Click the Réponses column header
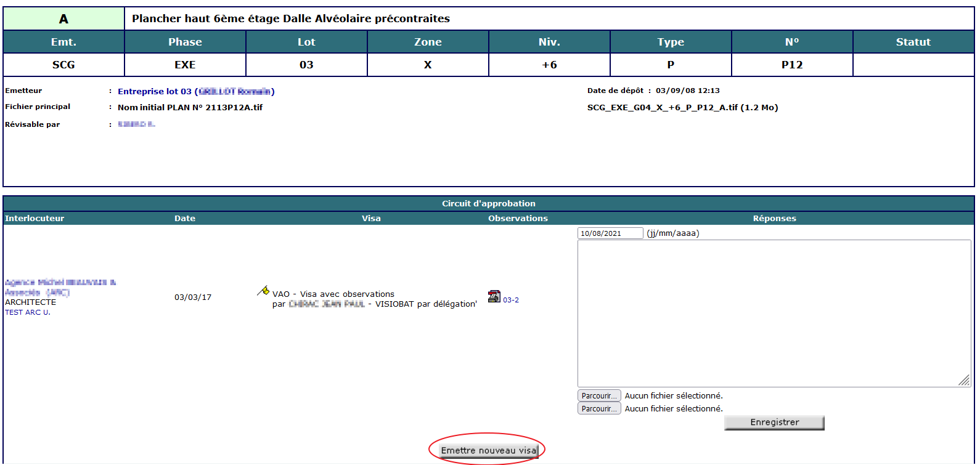980x465 pixels. tap(774, 218)
